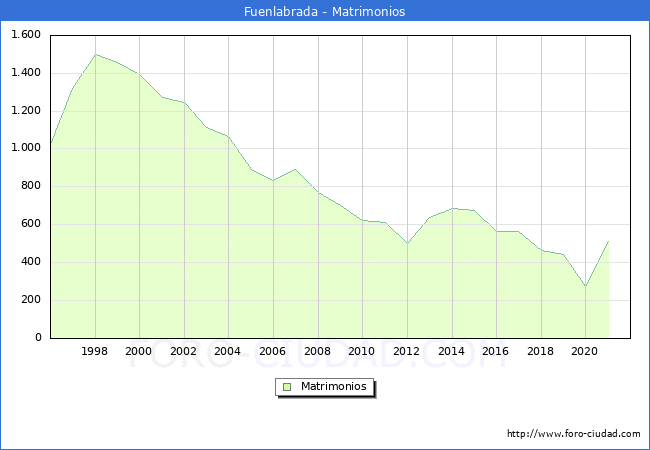Click the 2014 x-axis label

click(451, 351)
